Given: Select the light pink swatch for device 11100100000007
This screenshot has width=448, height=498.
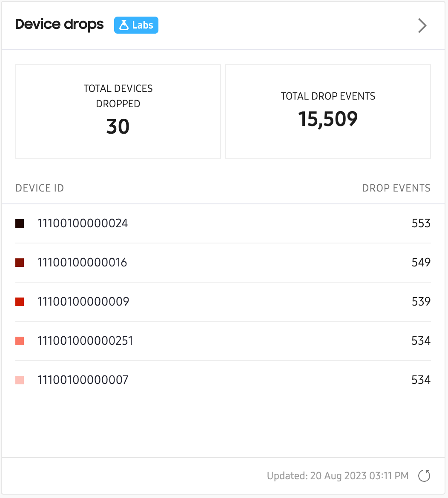Looking at the screenshot, I should tap(20, 380).
